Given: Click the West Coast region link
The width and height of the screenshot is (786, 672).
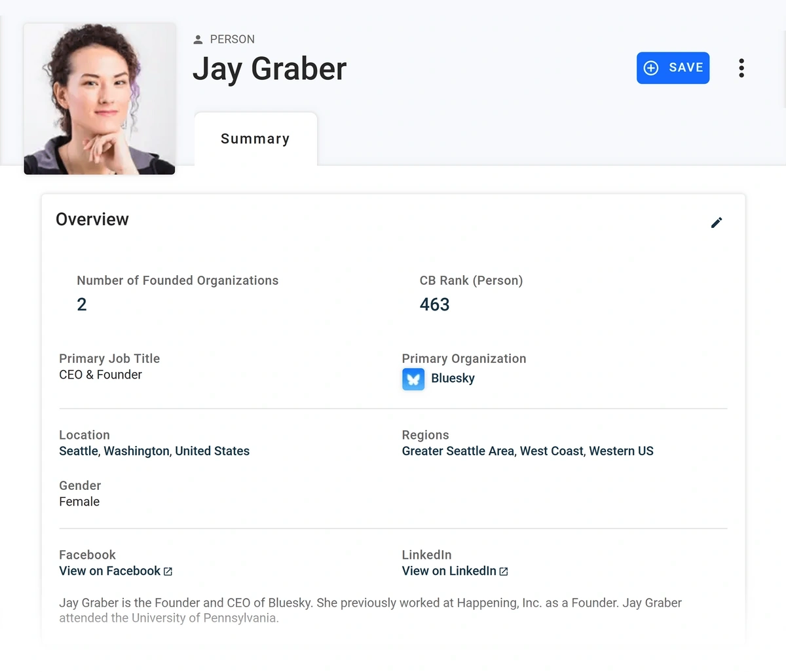Looking at the screenshot, I should click(x=551, y=451).
